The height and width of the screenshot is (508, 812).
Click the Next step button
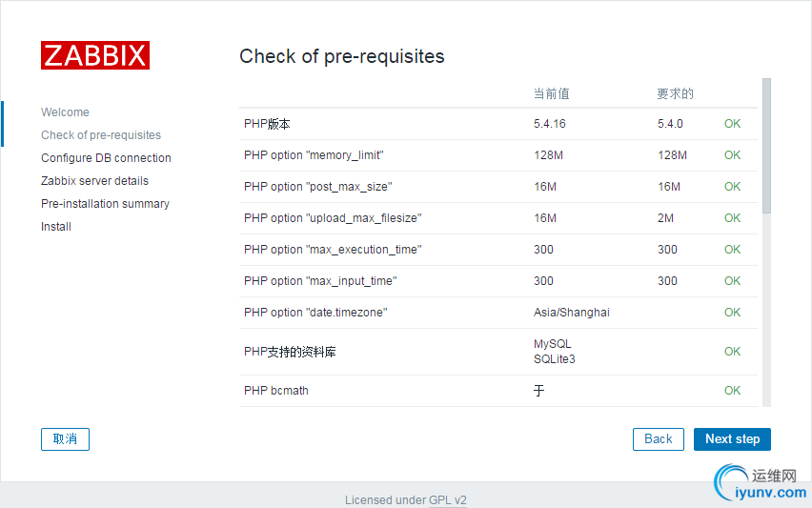pos(732,439)
